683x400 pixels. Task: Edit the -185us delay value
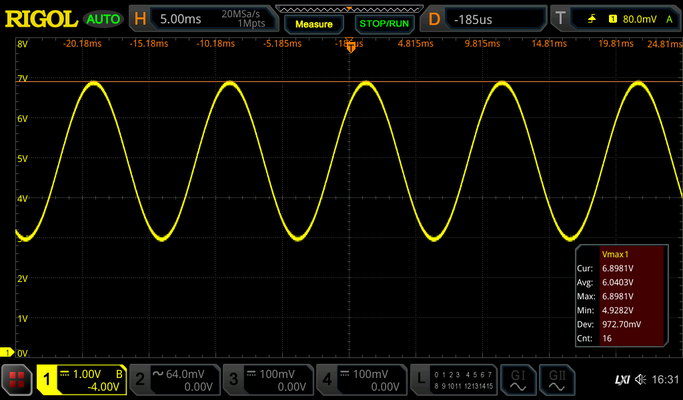tap(473, 20)
